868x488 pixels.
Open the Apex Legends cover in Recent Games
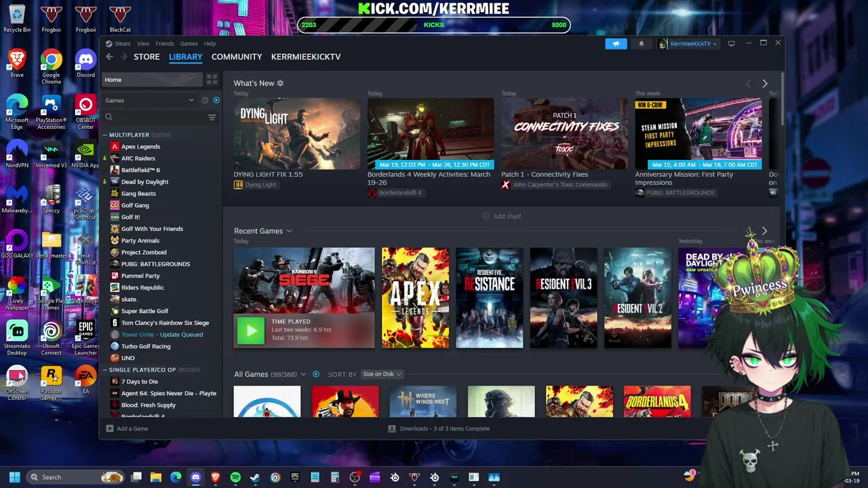[x=415, y=298]
